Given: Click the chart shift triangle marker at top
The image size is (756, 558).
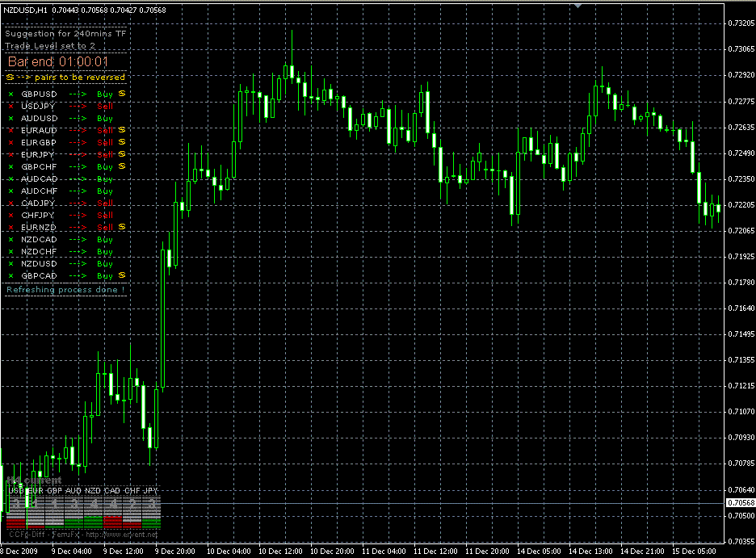Looking at the screenshot, I should coord(577,5).
